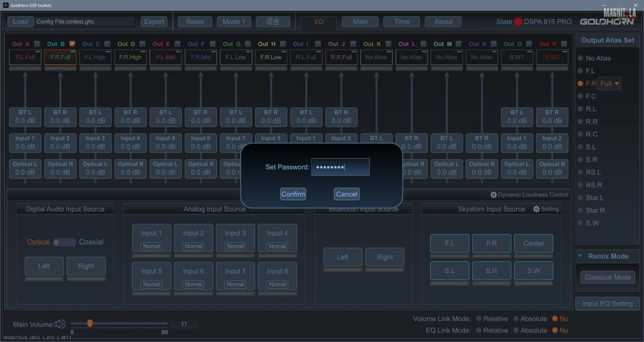Set Volume Link Mode to Relative
This screenshot has width=644, height=342.
pyautogui.click(x=479, y=319)
